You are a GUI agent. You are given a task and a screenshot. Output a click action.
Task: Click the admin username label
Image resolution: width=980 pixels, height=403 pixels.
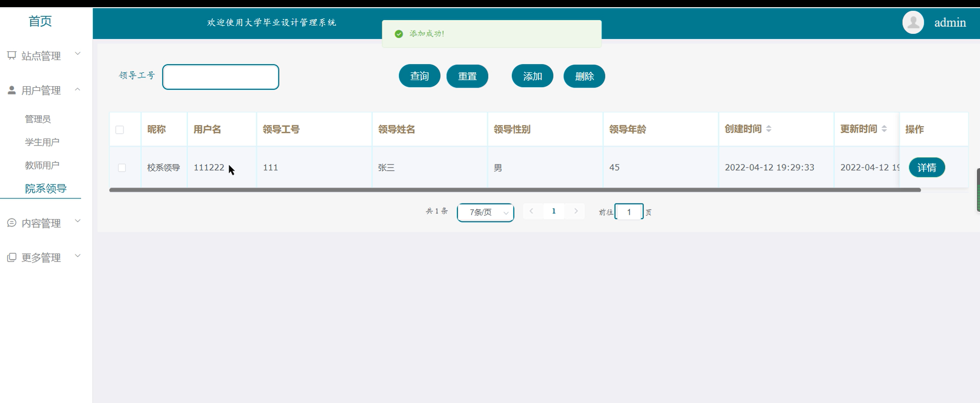950,23
